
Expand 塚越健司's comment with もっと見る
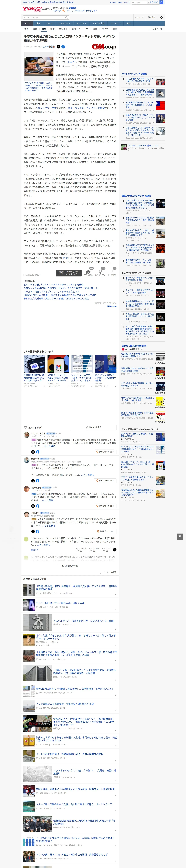89,475
